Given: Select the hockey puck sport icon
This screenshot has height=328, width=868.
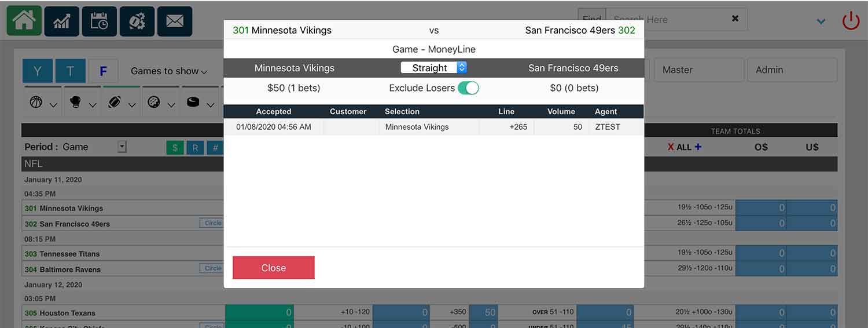Looking at the screenshot, I should tap(193, 103).
